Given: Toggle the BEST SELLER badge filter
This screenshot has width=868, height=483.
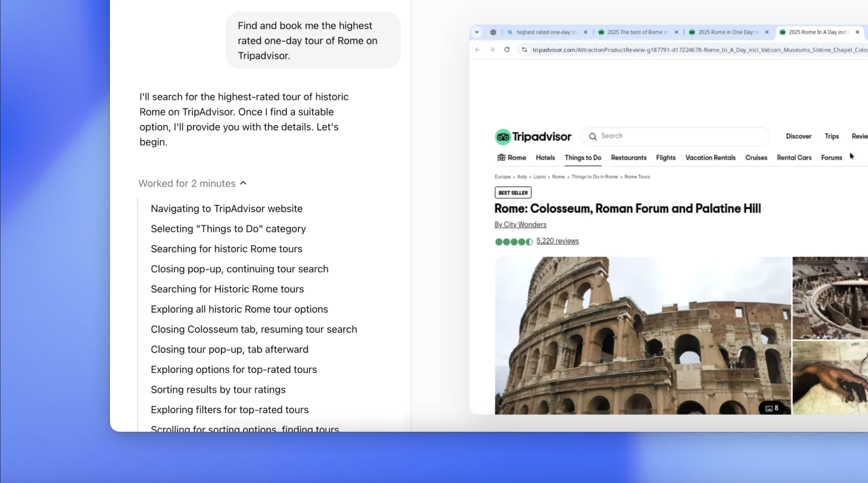Looking at the screenshot, I should [513, 192].
